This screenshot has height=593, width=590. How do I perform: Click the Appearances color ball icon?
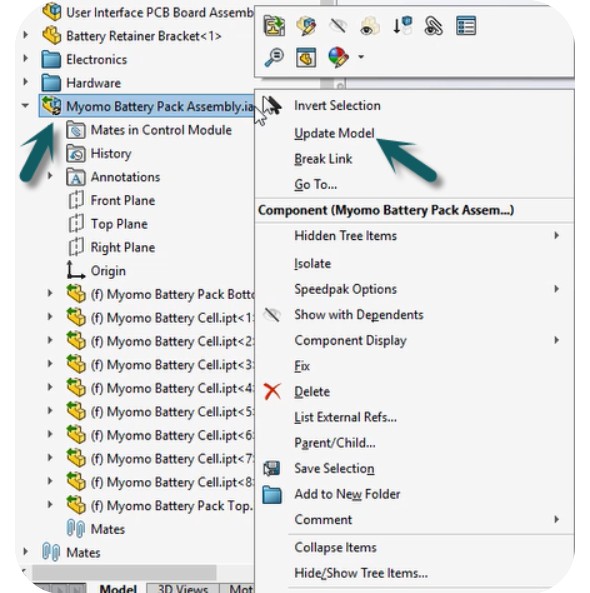tap(338, 57)
